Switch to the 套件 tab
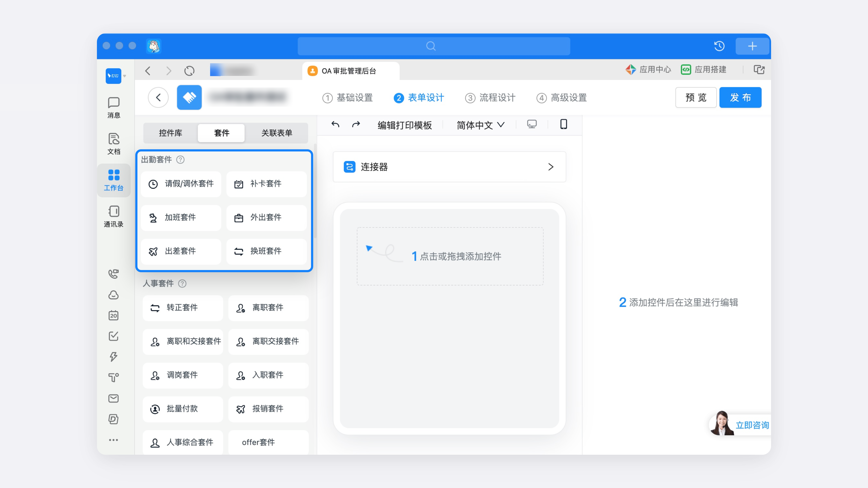Screen dimensions: 868x488 [x=221, y=133]
